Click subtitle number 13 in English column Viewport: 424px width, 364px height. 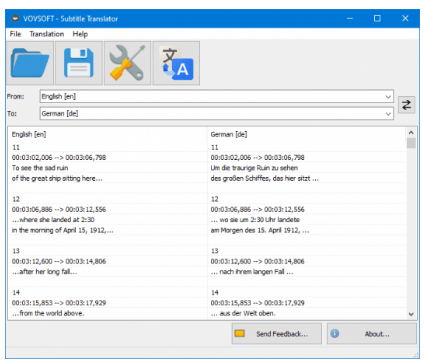(x=16, y=251)
